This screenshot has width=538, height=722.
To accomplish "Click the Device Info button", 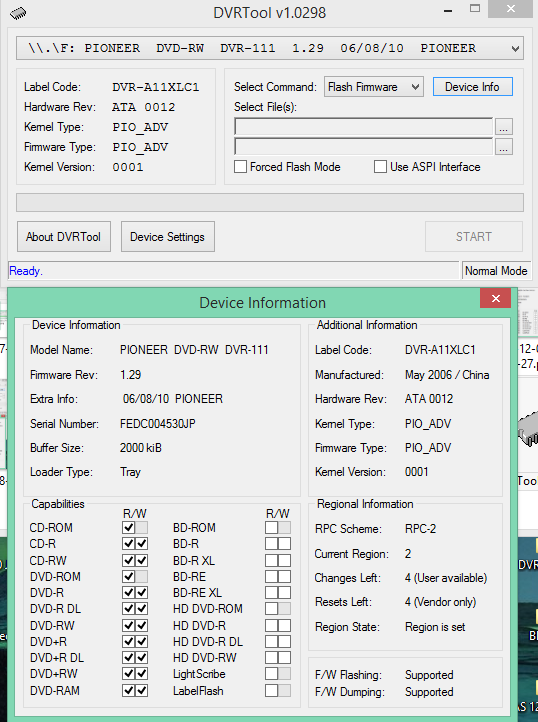I will [x=472, y=87].
